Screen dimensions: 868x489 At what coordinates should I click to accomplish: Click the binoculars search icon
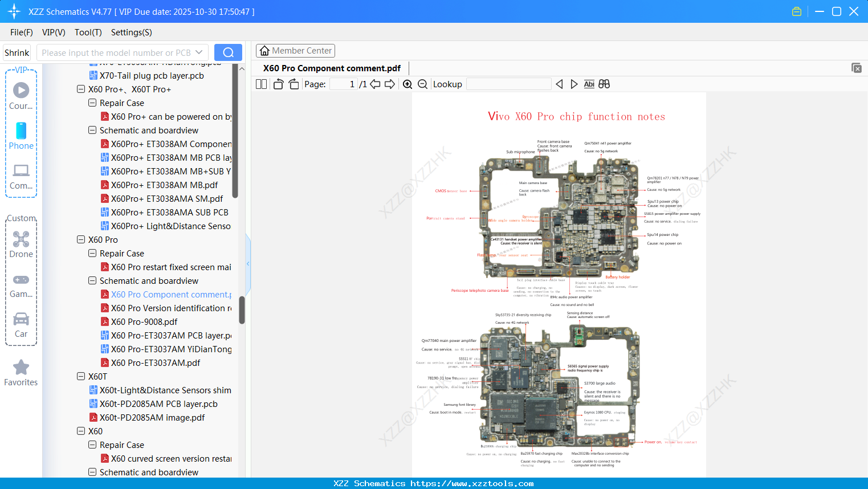604,84
